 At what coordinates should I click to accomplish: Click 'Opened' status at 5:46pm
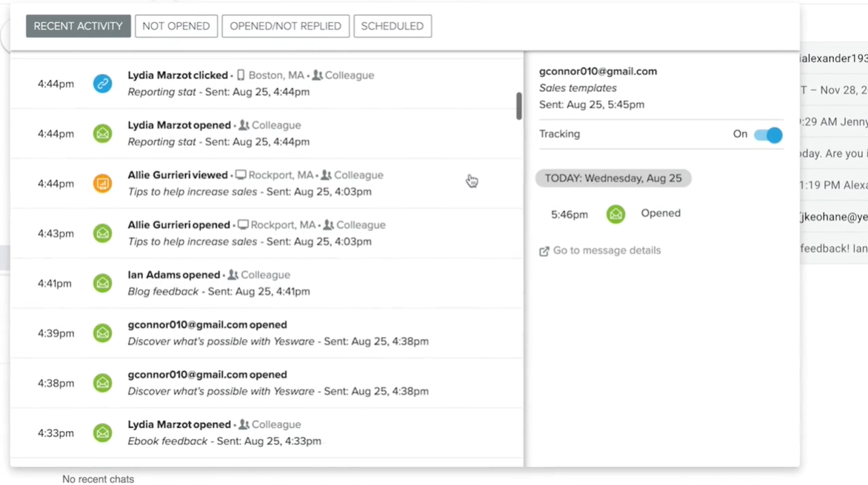[661, 213]
